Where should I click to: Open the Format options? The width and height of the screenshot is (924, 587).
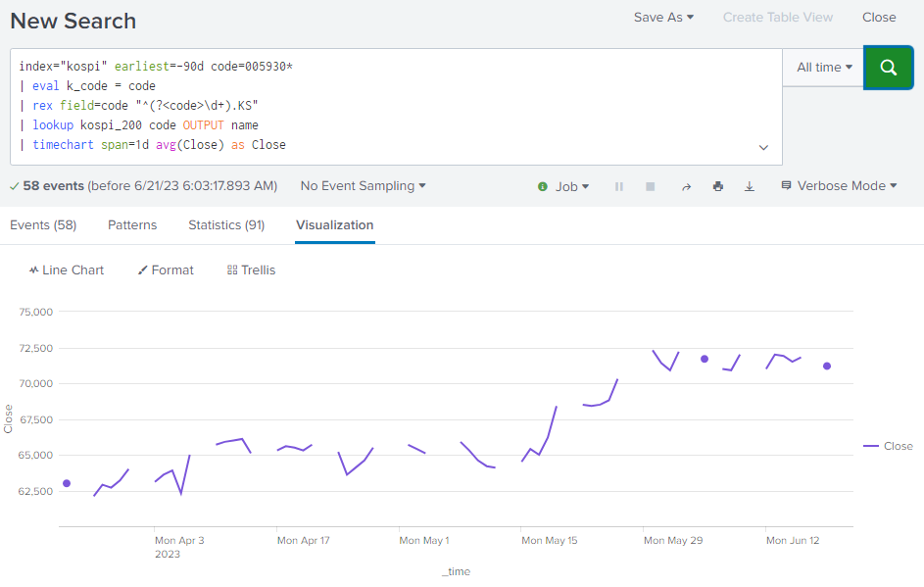pos(166,269)
